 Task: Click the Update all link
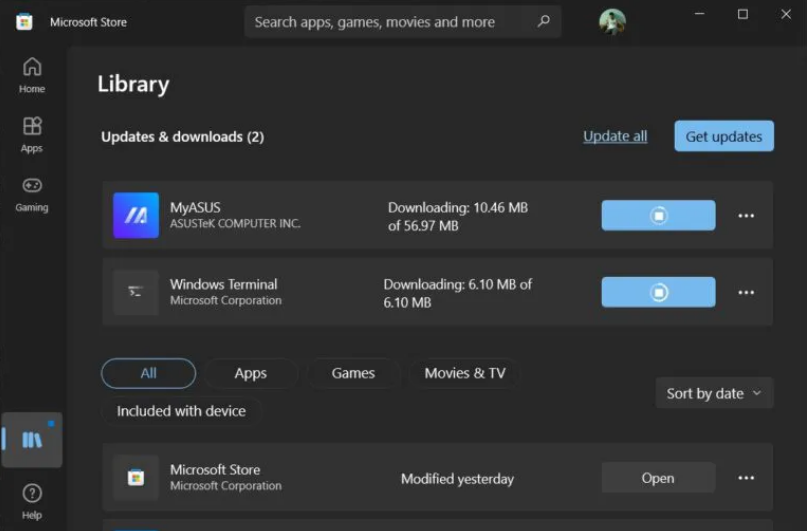click(615, 136)
